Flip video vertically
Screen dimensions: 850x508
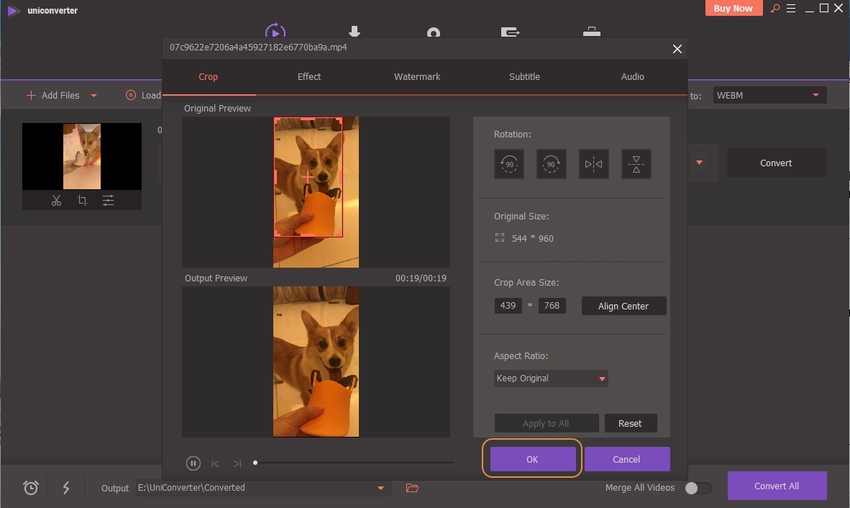[636, 164]
